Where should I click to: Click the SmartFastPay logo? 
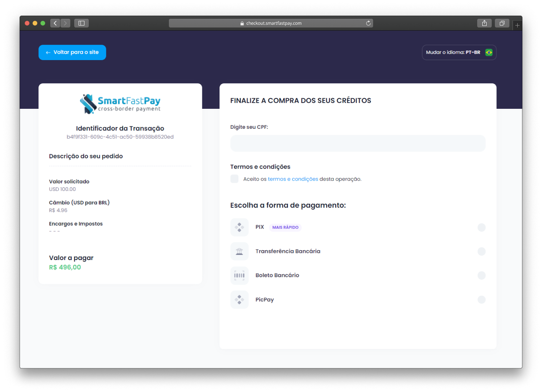[x=120, y=104]
